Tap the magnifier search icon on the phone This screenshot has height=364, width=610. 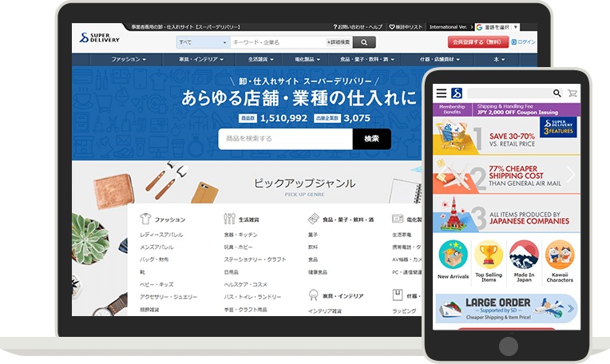click(x=557, y=93)
